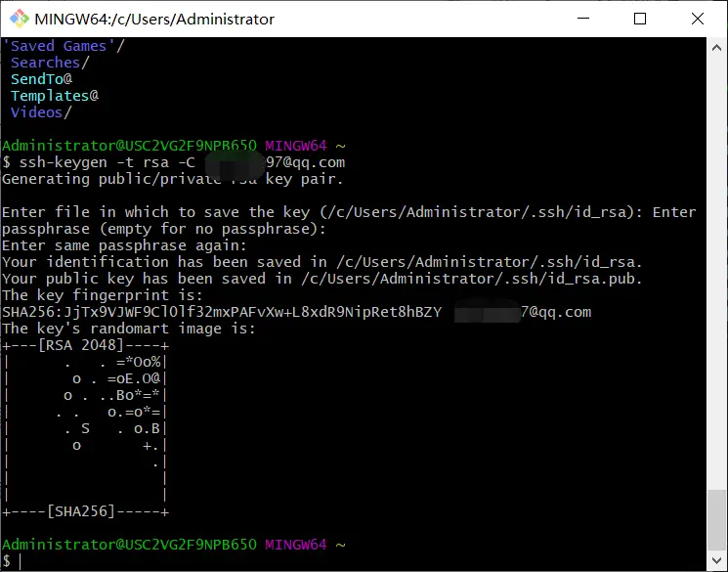728x572 pixels.
Task: Click the scrollbar up arrow
Action: (716, 47)
